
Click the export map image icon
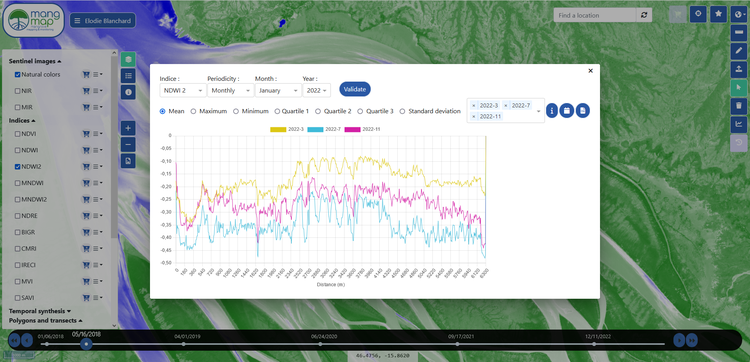point(128,161)
